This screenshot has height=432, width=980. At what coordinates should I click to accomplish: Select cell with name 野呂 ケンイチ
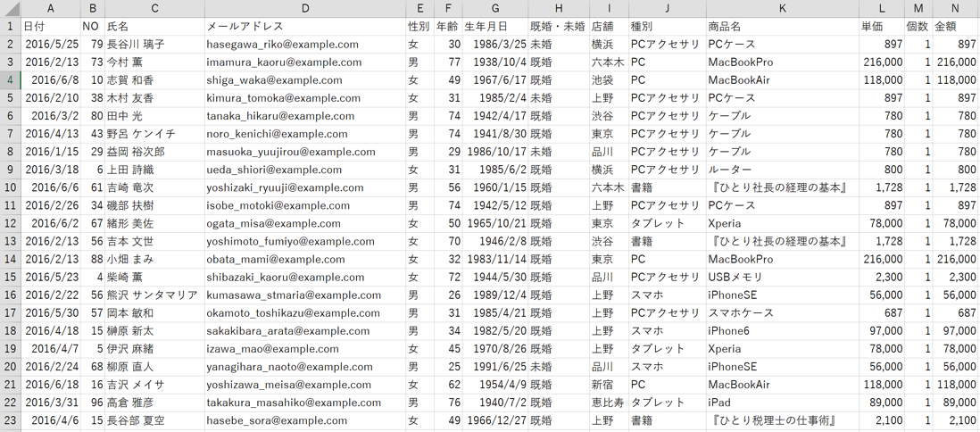pyautogui.click(x=155, y=134)
